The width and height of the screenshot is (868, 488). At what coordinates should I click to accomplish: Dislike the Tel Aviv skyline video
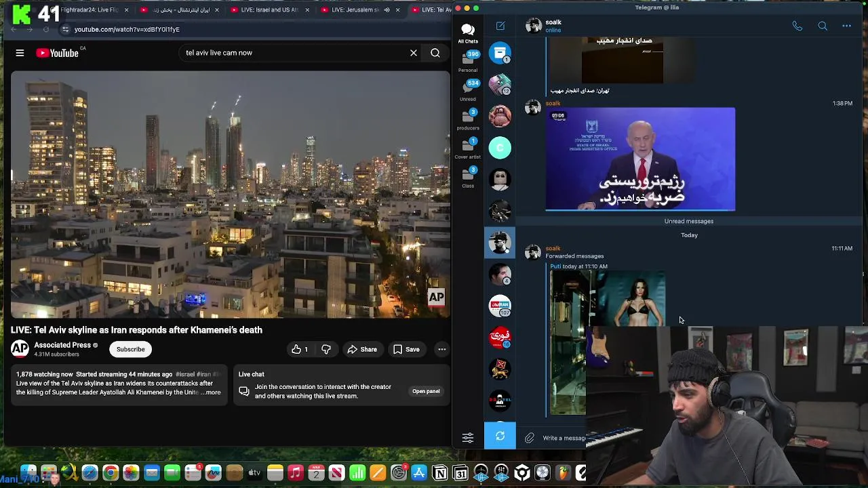click(x=326, y=350)
